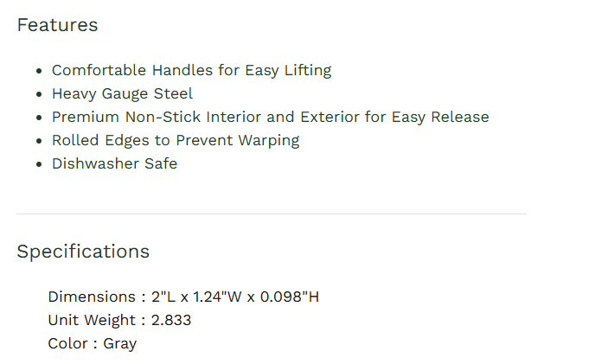Click the Color label in specifications

pyautogui.click(x=68, y=343)
